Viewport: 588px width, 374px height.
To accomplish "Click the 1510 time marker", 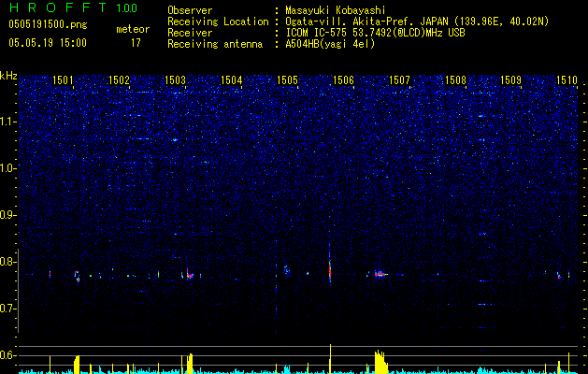I will tap(567, 79).
